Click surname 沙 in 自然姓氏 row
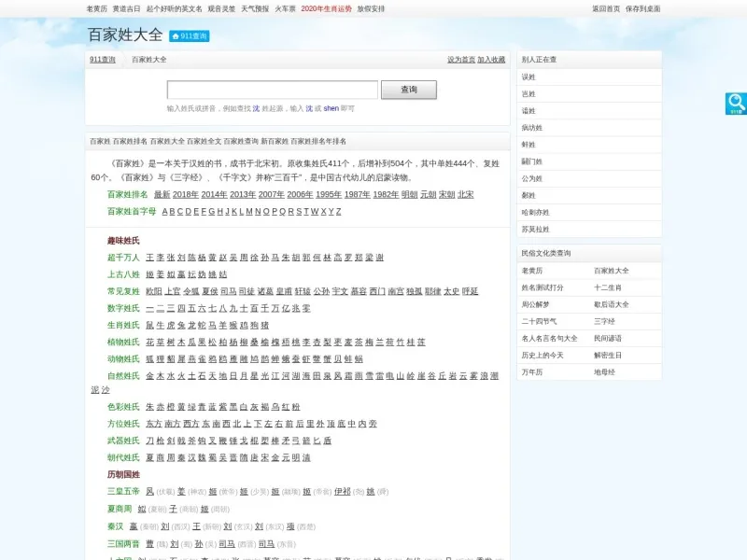Image resolution: width=747 pixels, height=560 pixels. [x=106, y=390]
